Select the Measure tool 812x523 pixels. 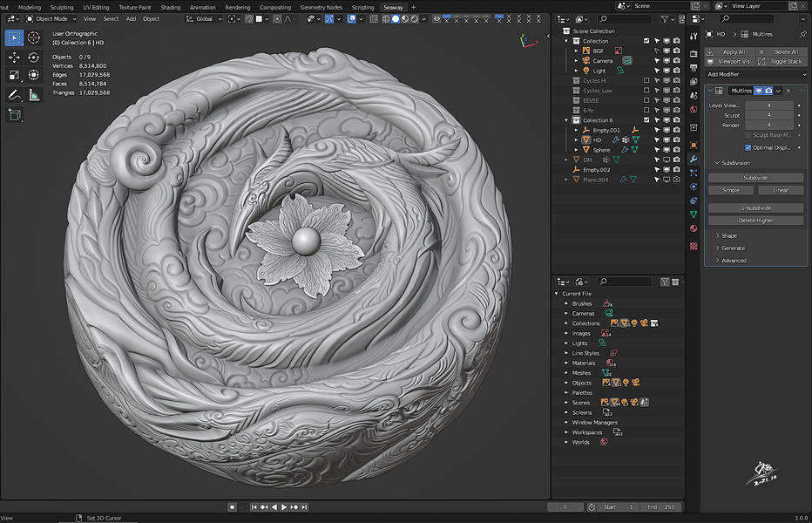(x=34, y=95)
